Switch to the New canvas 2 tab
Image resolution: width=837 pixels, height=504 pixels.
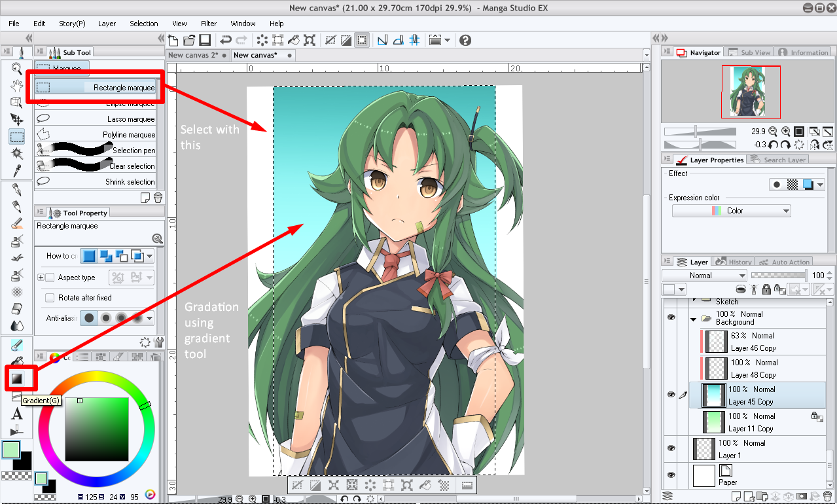[x=194, y=56]
